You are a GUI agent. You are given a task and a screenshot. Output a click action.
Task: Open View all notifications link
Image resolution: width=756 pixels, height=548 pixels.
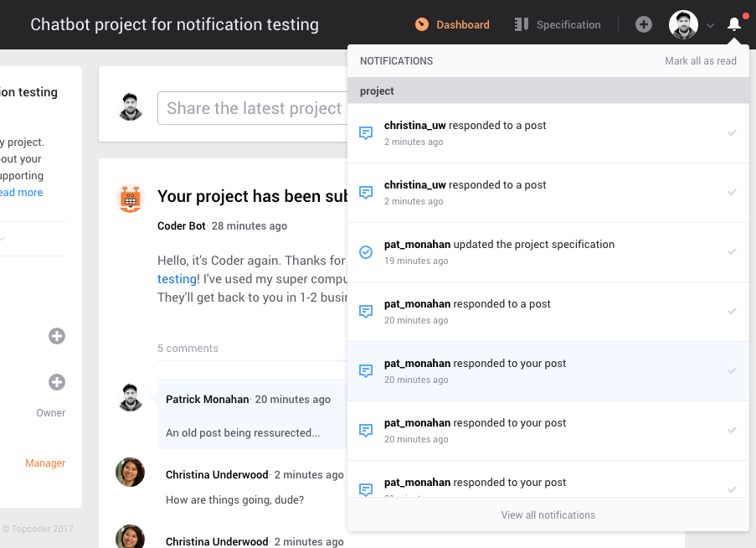[x=548, y=515]
